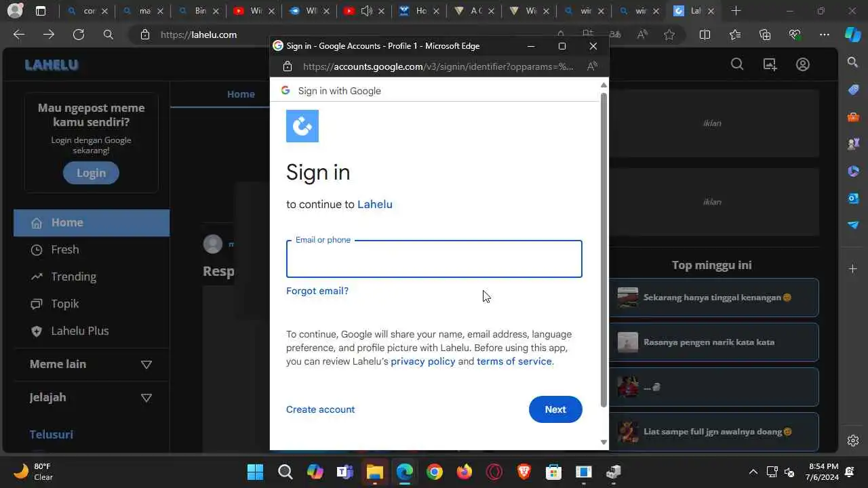Image resolution: width=868 pixels, height=488 pixels.
Task: Click the Email or phone input field
Action: tap(434, 259)
